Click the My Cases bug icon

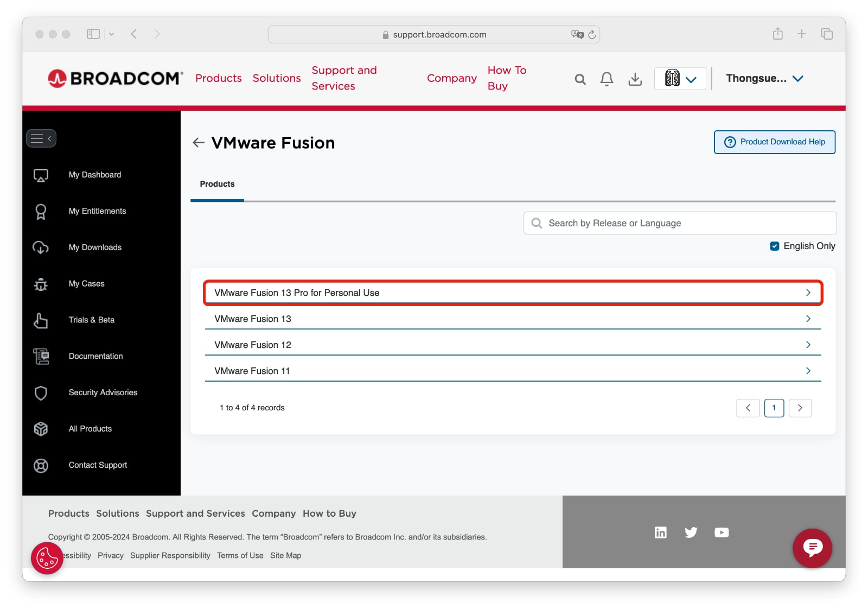(x=41, y=284)
